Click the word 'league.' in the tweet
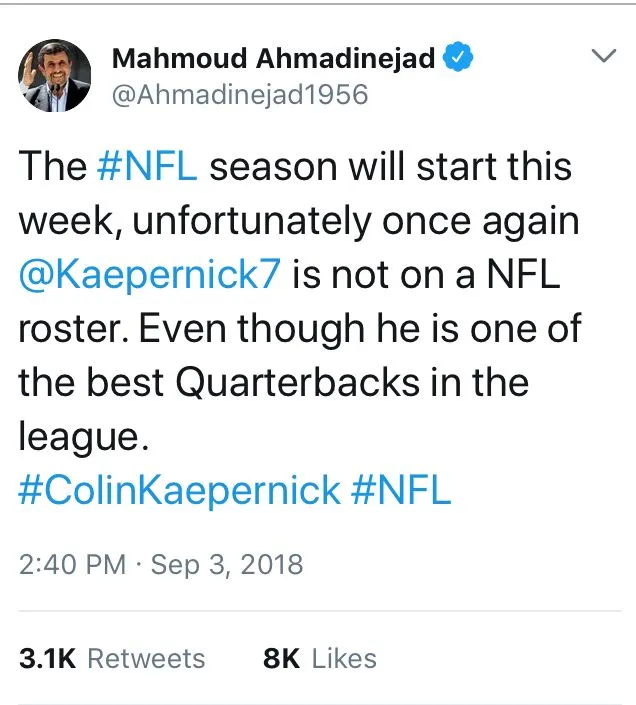Screen dimensions: 636x705 [75, 436]
